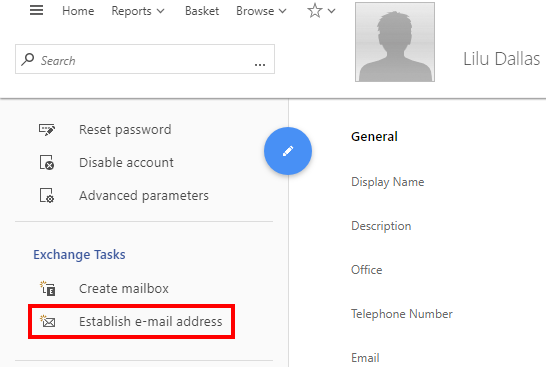Click the Reset password key icon
The height and width of the screenshot is (367, 546).
47,130
